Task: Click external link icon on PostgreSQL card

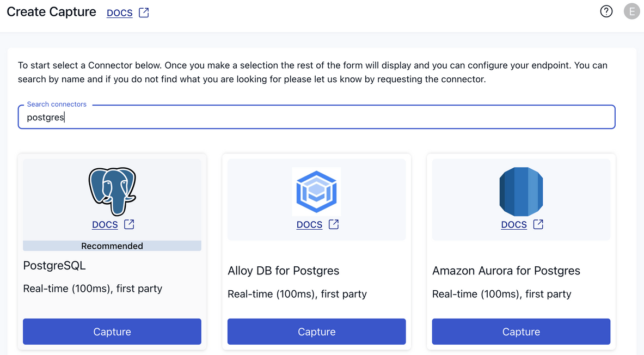Action: coord(129,224)
